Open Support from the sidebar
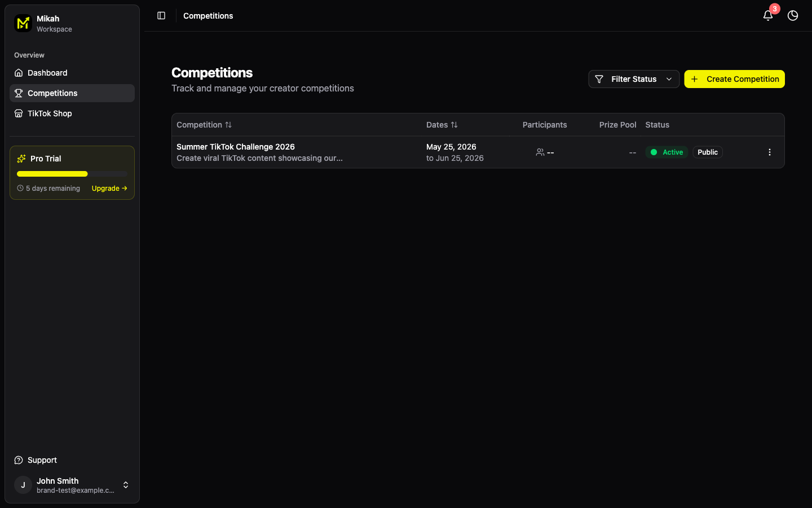 click(72, 460)
